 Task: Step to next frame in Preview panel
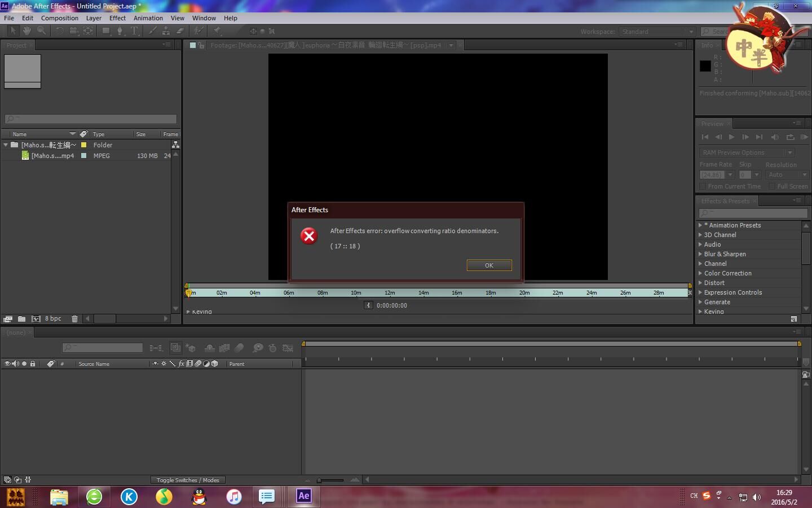pos(745,137)
